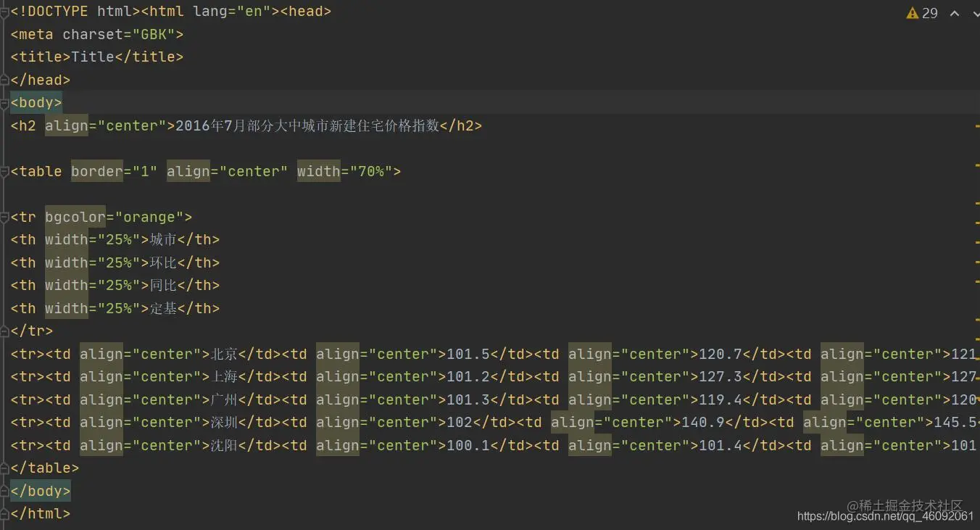The height and width of the screenshot is (530, 980).
Task: Click the header cell text 环比
Action: [x=163, y=262]
